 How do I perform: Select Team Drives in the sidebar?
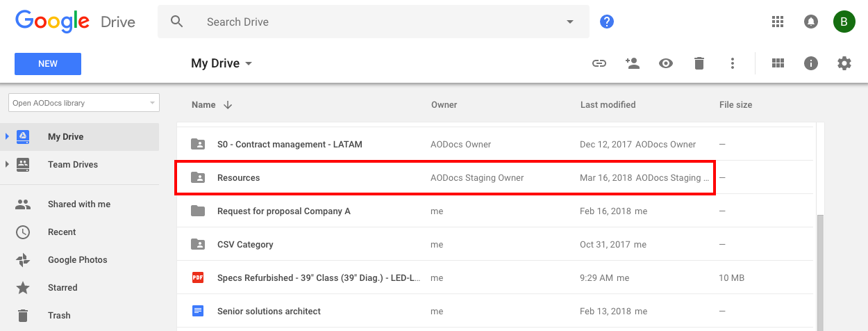(x=79, y=164)
